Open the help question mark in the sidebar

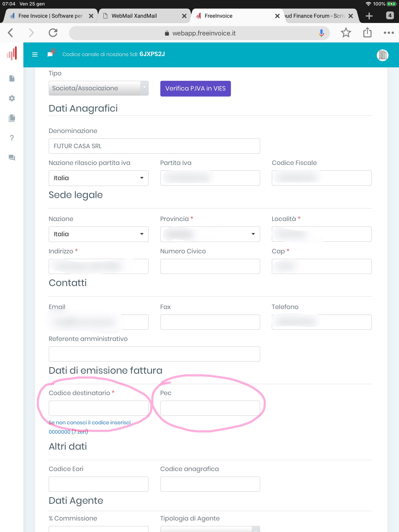12,138
